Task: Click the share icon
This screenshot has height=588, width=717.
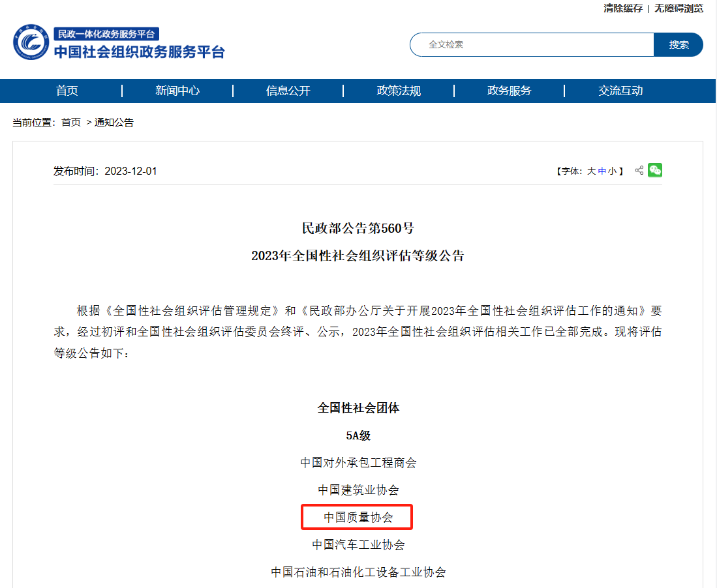Action: [x=639, y=171]
